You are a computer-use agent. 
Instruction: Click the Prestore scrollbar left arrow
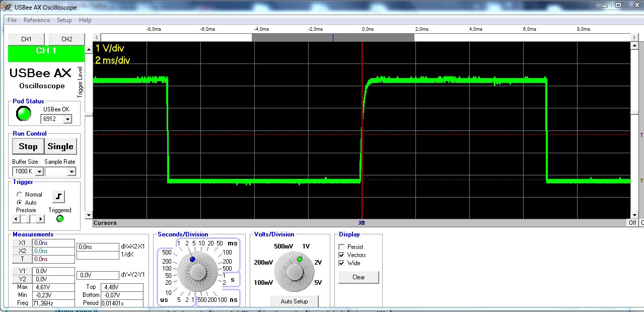point(16,219)
